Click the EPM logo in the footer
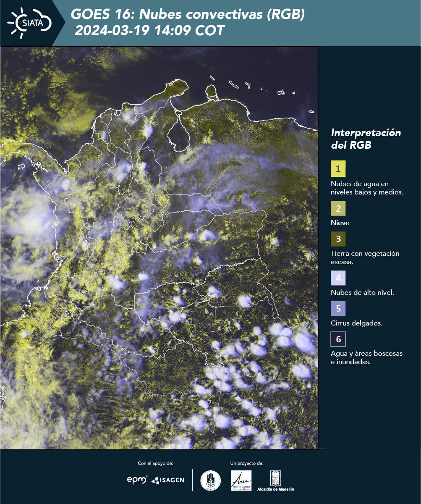This screenshot has width=421, height=504. click(137, 480)
